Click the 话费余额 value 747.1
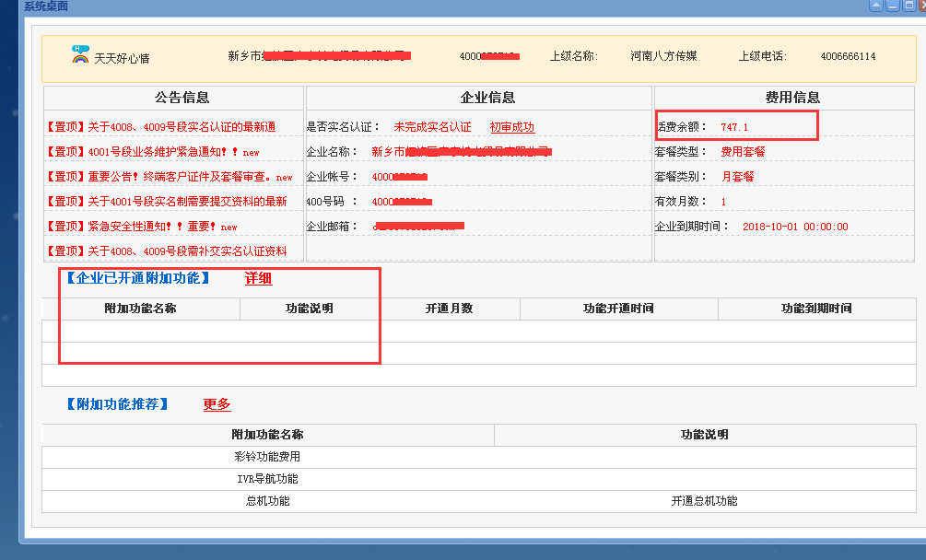The height and width of the screenshot is (560, 926). (x=733, y=127)
